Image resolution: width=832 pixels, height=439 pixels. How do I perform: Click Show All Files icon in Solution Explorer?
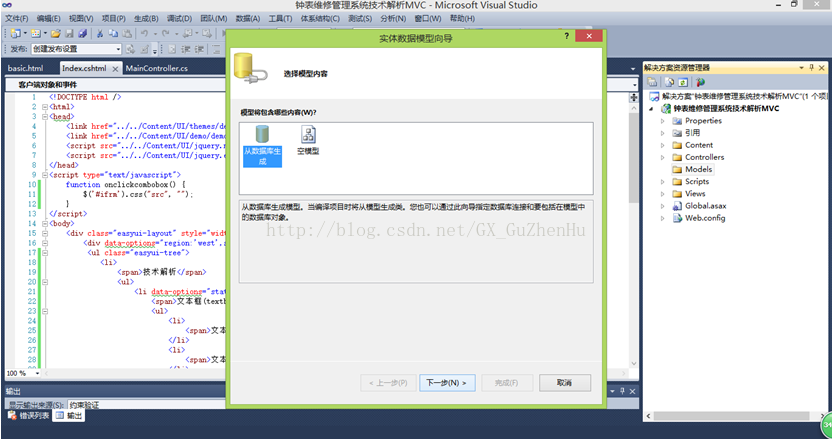tap(669, 82)
